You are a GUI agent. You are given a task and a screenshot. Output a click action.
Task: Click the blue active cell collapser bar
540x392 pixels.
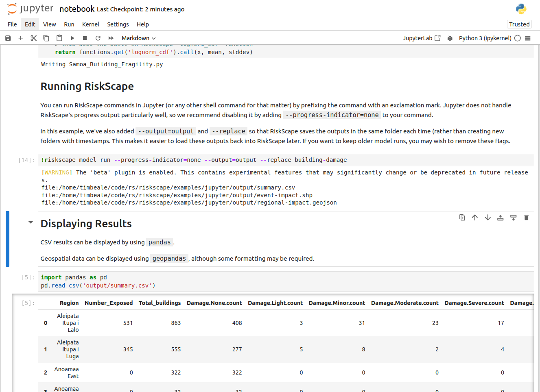click(x=7, y=239)
